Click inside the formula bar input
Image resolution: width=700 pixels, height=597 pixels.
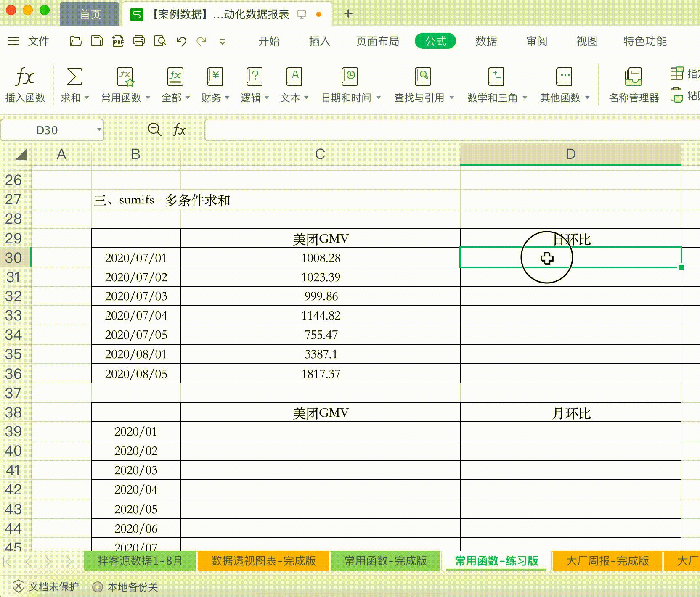pos(452,129)
